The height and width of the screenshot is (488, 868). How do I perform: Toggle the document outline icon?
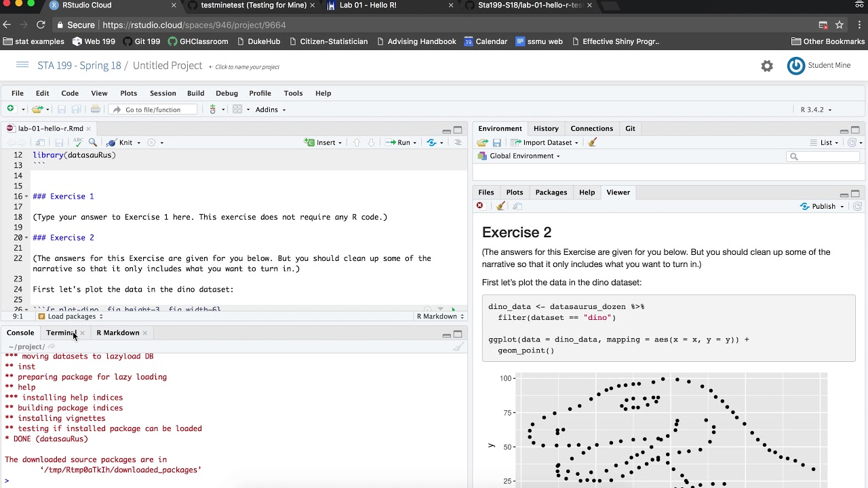458,142
